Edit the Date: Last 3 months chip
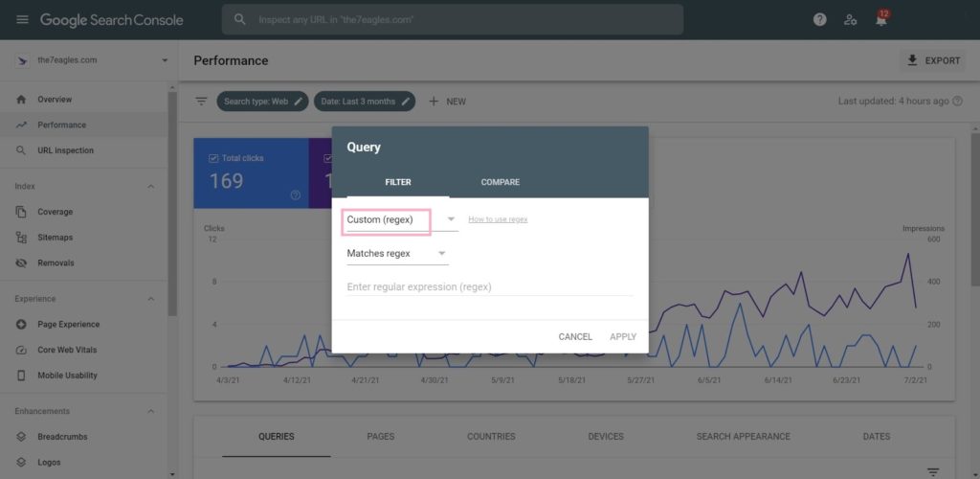 365,101
